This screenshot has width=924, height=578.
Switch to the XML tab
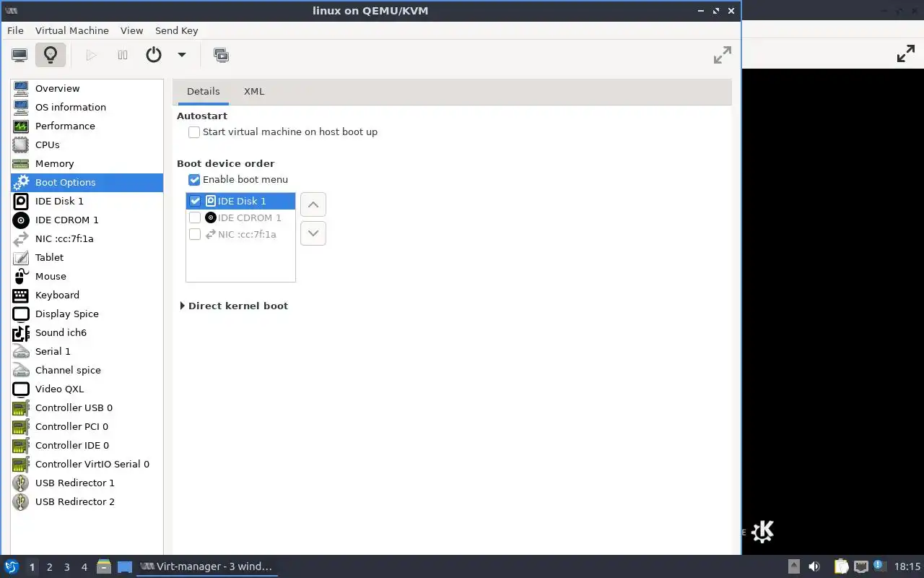pyautogui.click(x=254, y=91)
